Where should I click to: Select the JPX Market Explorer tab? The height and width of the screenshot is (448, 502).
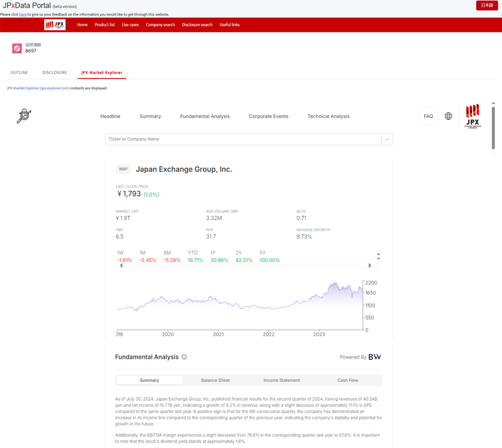click(x=102, y=73)
